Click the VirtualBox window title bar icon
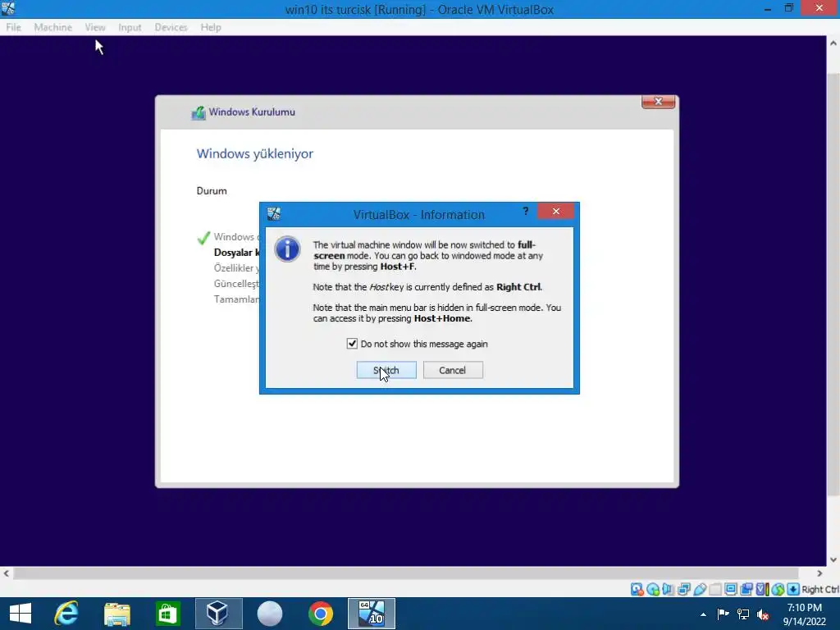The image size is (840, 630). tap(8, 8)
